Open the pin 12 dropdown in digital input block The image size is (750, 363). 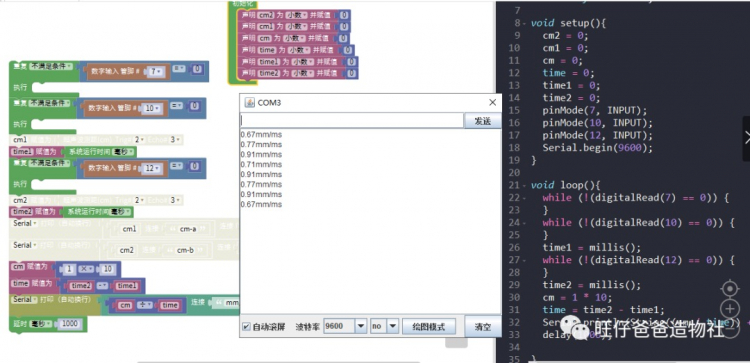[152, 168]
